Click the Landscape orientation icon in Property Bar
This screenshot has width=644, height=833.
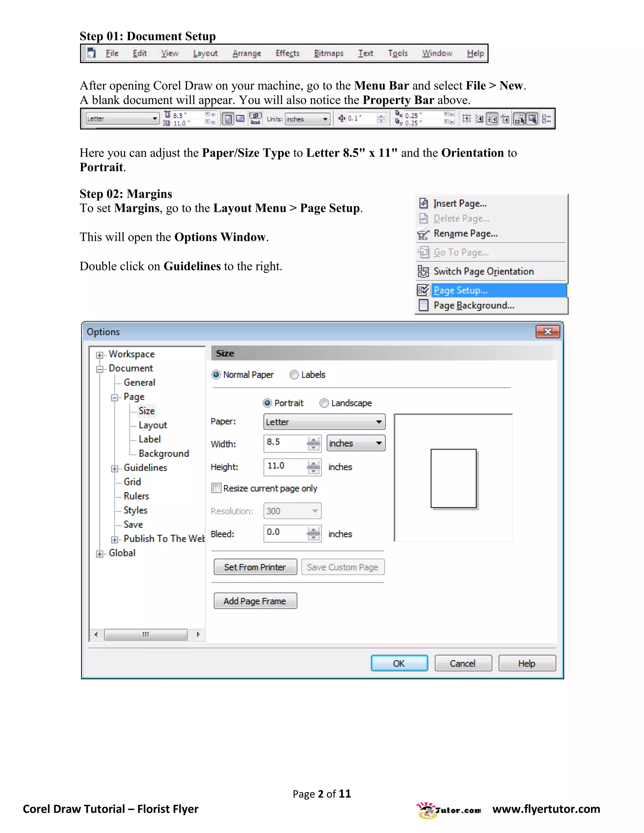pyautogui.click(x=240, y=119)
